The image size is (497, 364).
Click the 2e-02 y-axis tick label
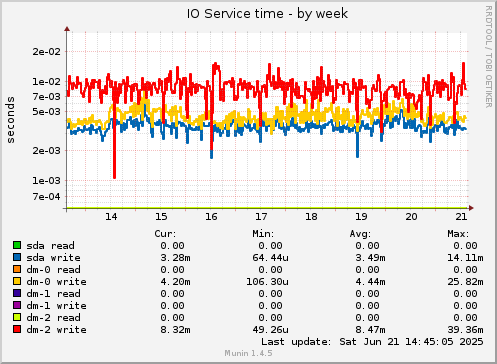pos(47,51)
